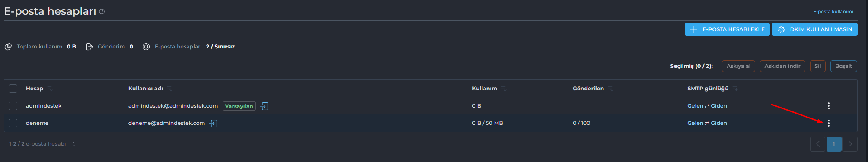Click the E-POSTA HESABI EKLE button
This screenshot has width=868, height=162.
pyautogui.click(x=727, y=29)
